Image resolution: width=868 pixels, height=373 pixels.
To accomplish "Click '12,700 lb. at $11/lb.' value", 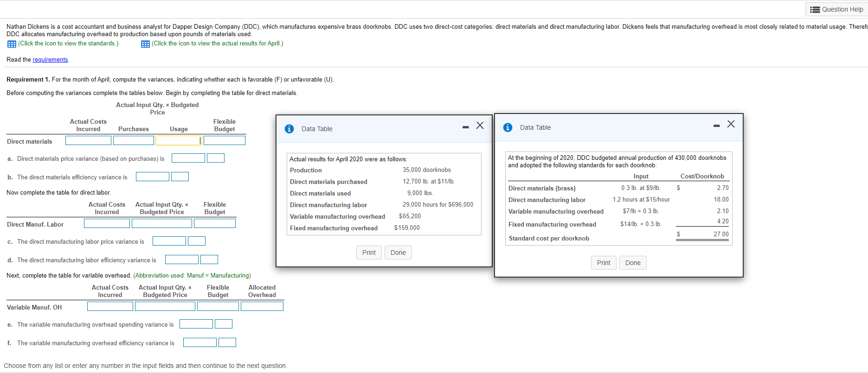I will 429,182.
